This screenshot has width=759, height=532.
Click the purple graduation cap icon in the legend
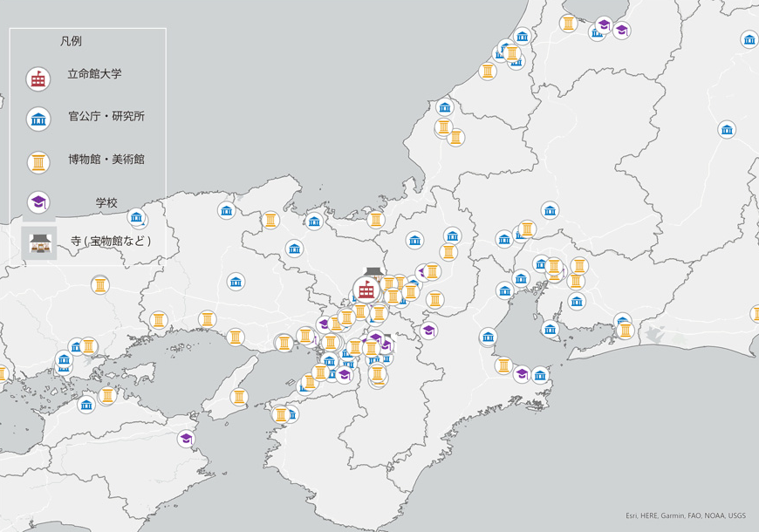pos(38,201)
